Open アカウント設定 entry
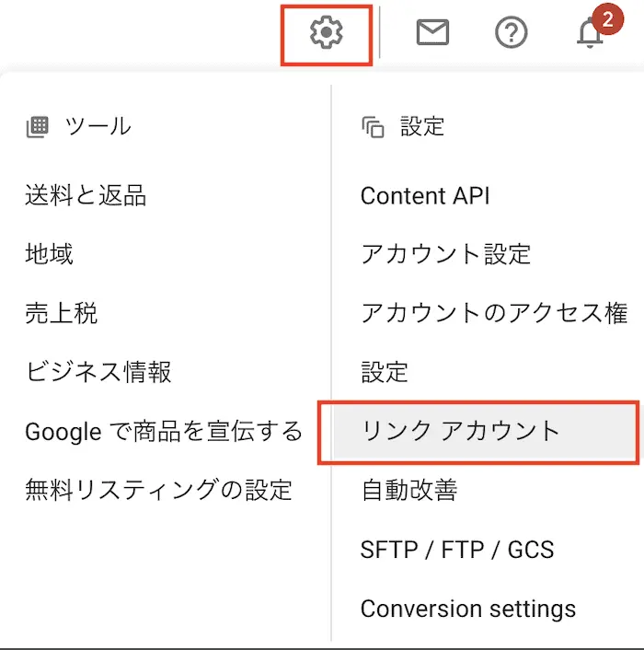The image size is (644, 650). point(445,254)
